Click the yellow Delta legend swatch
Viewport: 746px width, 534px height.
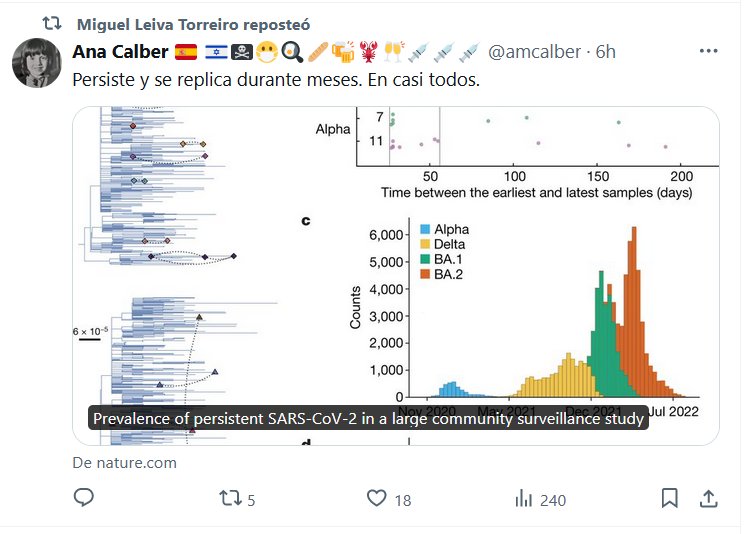(425, 244)
